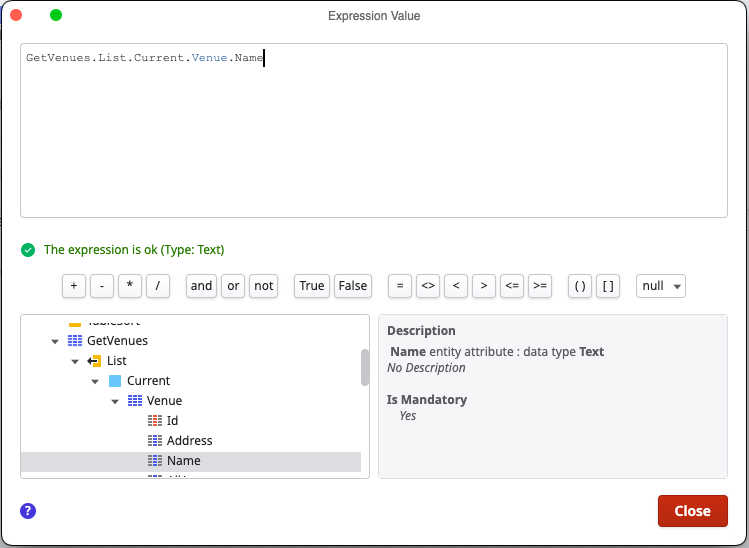This screenshot has height=548, width=749.
Task: Insert the greater-than operator
Action: [x=484, y=286]
